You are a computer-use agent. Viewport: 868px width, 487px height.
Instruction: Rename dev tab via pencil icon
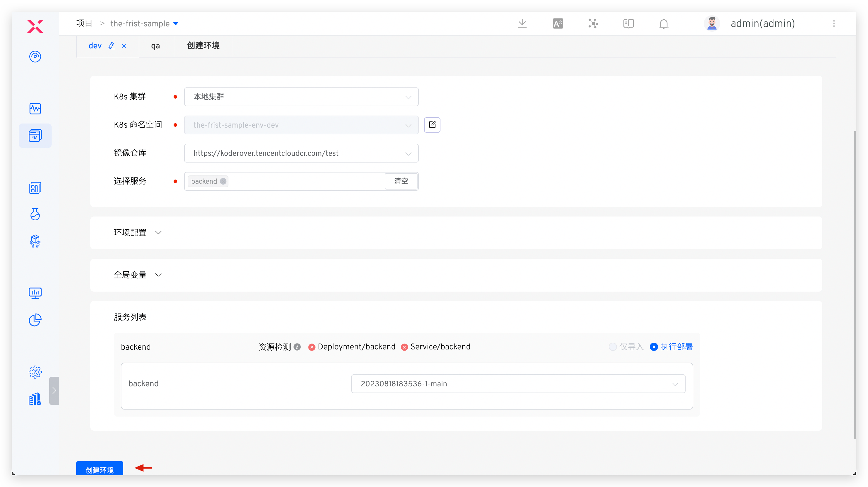coord(111,46)
